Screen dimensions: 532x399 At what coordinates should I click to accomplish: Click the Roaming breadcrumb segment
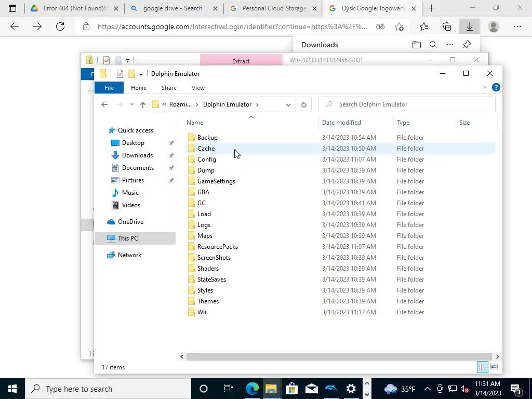point(180,104)
